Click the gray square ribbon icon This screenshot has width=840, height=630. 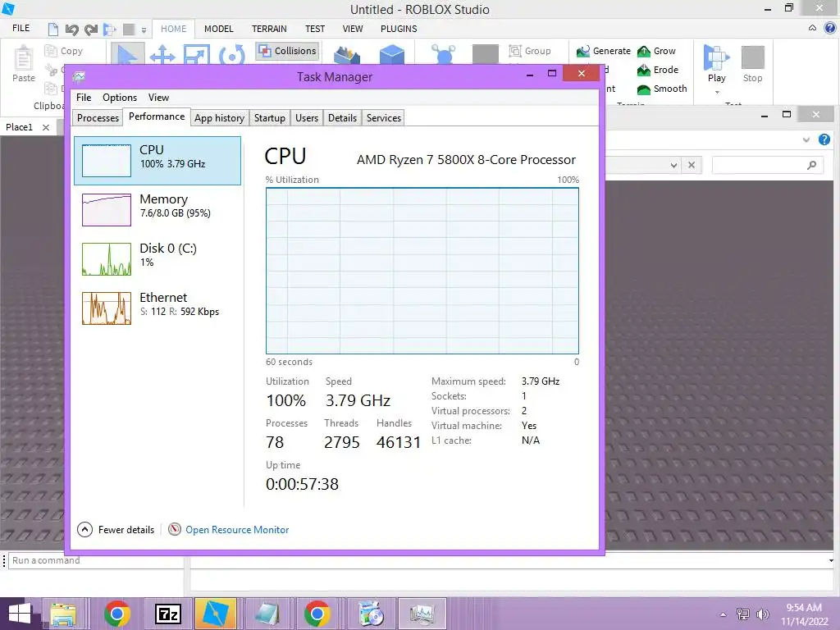tap(486, 55)
